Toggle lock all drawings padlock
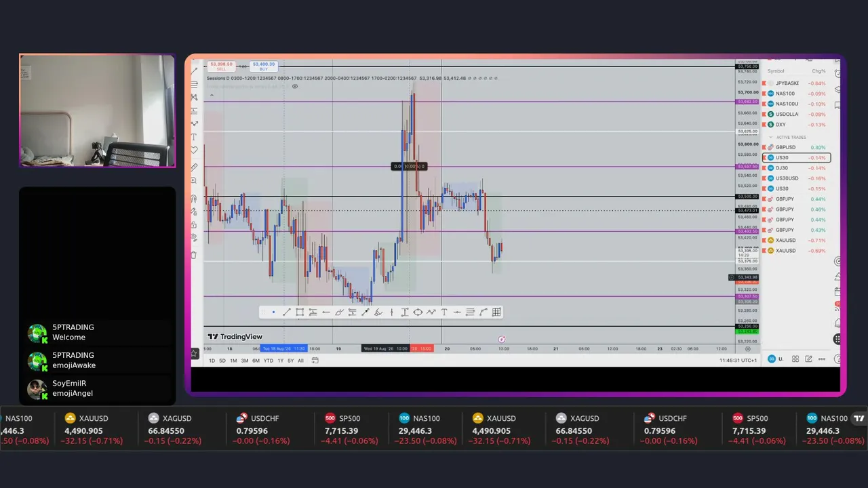Image resolution: width=868 pixels, height=488 pixels. (194, 224)
